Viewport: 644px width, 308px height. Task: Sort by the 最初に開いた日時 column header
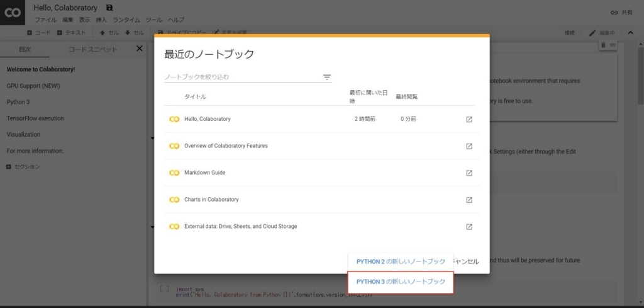coord(369,96)
